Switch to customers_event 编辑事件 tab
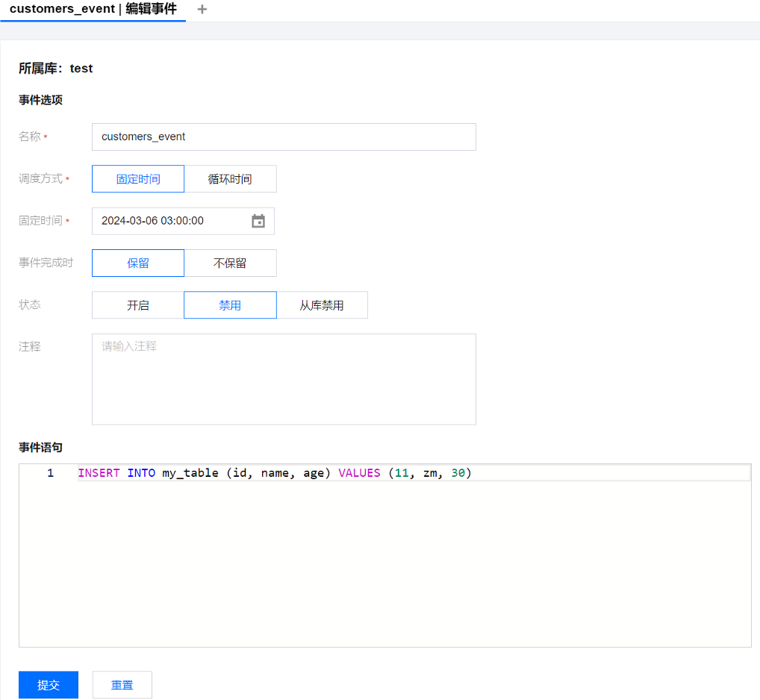This screenshot has width=760, height=700. click(93, 10)
